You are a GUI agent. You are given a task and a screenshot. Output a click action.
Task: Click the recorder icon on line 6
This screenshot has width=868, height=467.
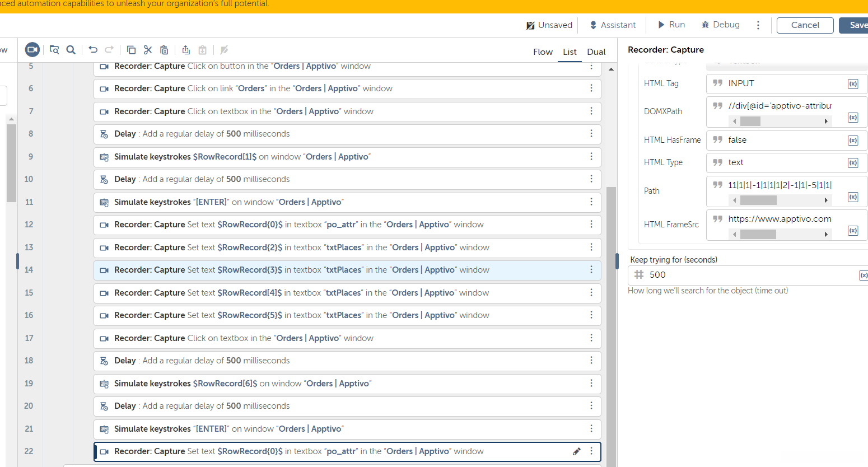pos(104,89)
